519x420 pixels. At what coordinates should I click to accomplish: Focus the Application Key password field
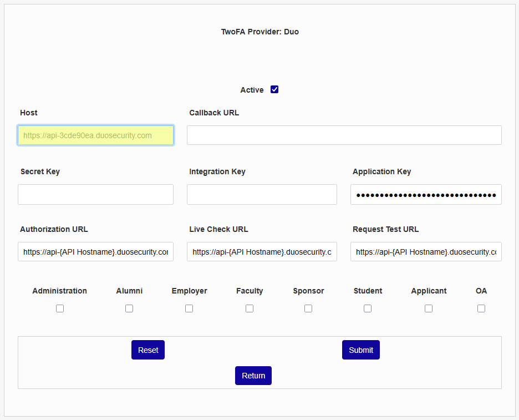426,195
